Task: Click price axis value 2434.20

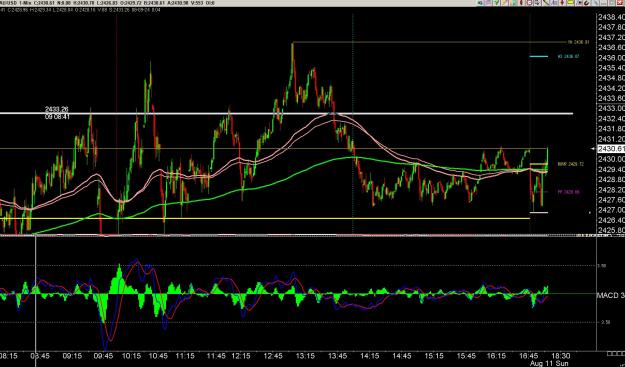Action: (611, 88)
